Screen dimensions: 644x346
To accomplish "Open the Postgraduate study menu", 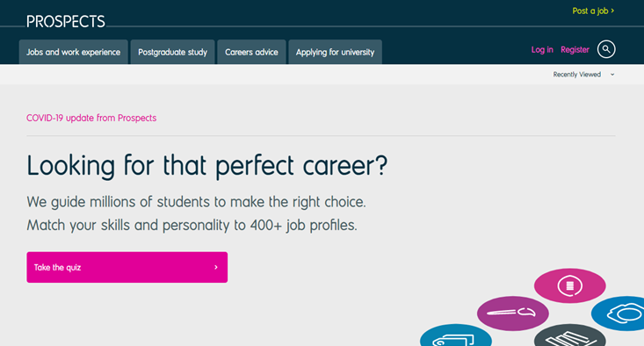I will (172, 52).
